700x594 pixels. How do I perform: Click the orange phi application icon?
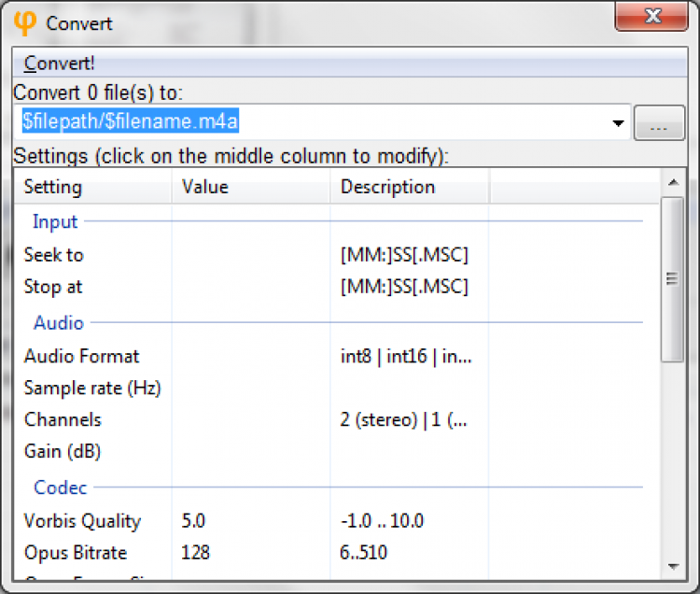click(x=25, y=21)
